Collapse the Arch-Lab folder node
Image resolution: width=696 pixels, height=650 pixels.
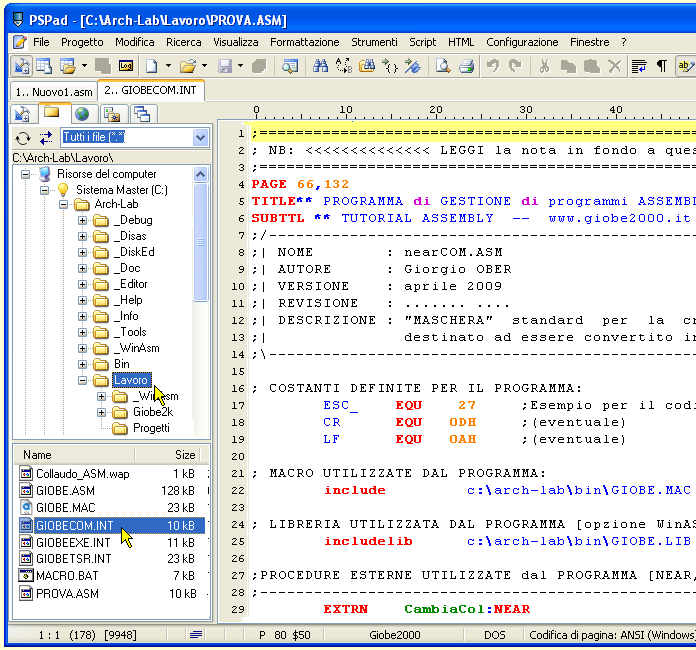coord(63,204)
